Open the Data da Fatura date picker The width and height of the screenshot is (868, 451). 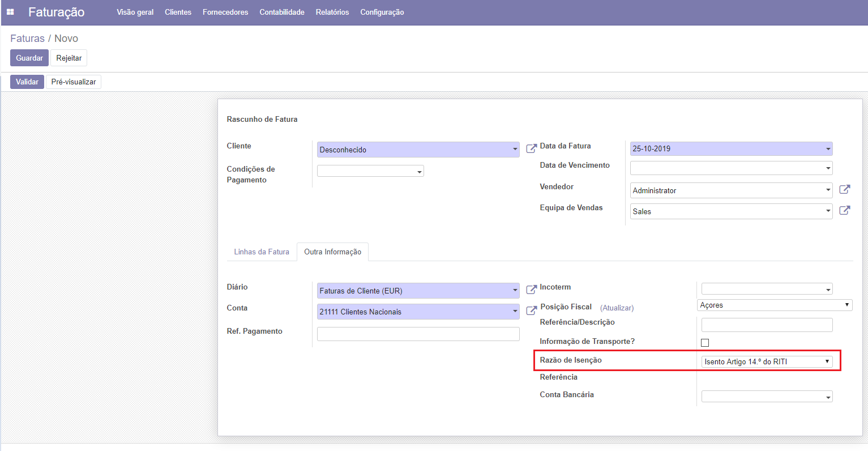(x=730, y=149)
